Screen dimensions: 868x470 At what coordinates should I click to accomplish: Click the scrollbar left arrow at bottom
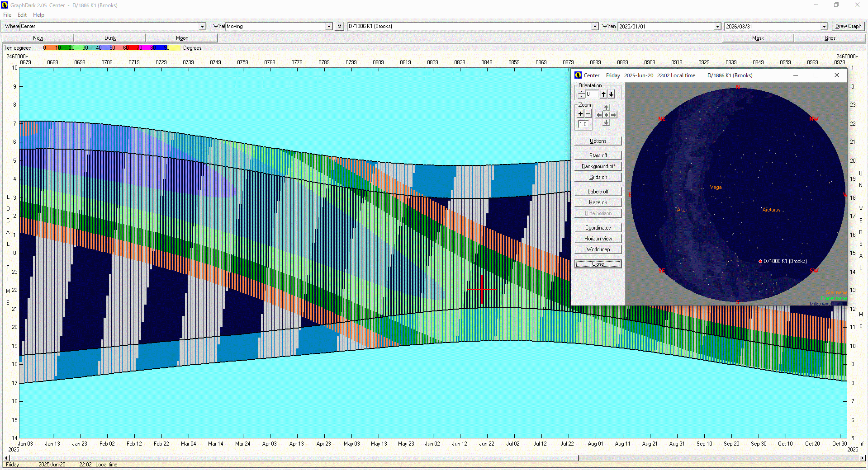click(x=5, y=458)
